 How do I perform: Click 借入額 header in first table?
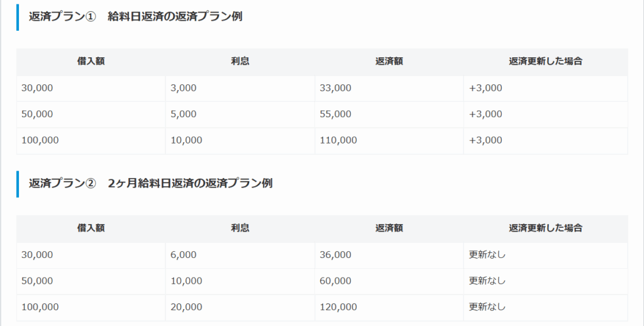click(x=91, y=62)
